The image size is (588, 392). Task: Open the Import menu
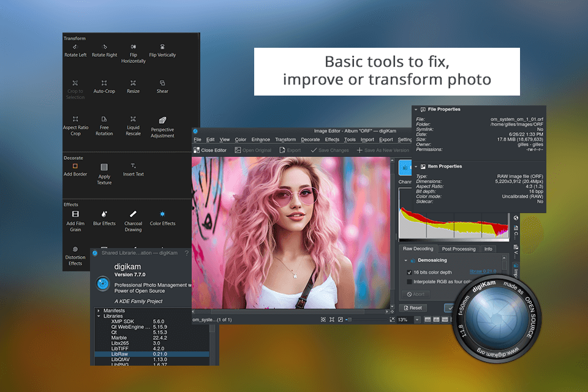click(367, 140)
